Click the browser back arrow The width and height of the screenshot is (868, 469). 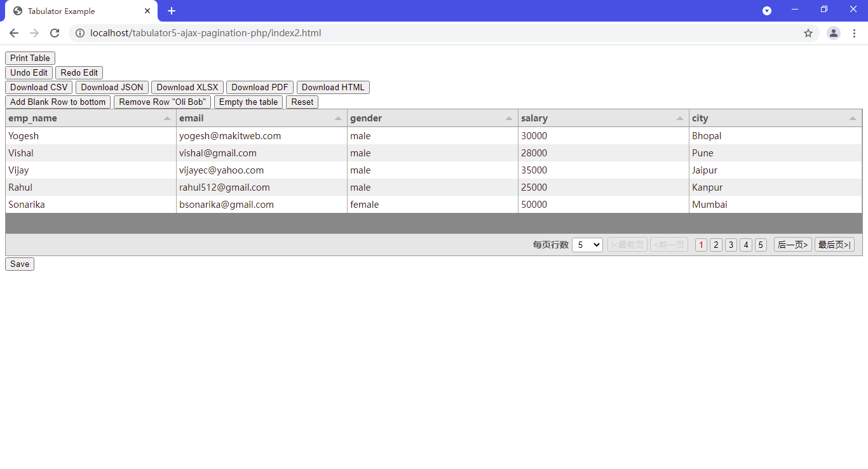point(14,33)
